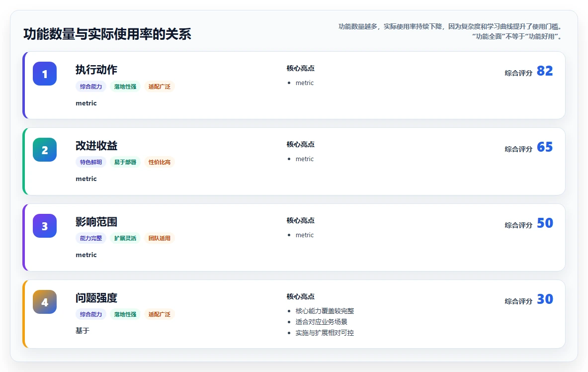Click bold metric text under 改进收益 tags

click(x=86, y=179)
